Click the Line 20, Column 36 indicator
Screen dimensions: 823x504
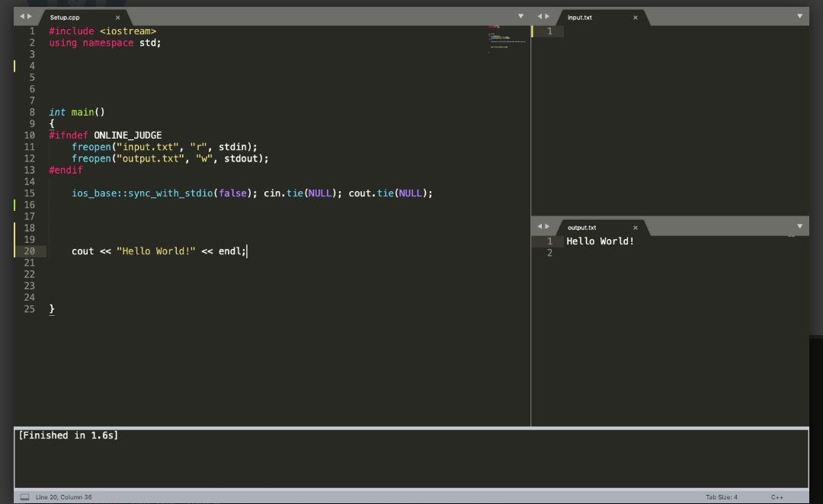coord(63,497)
